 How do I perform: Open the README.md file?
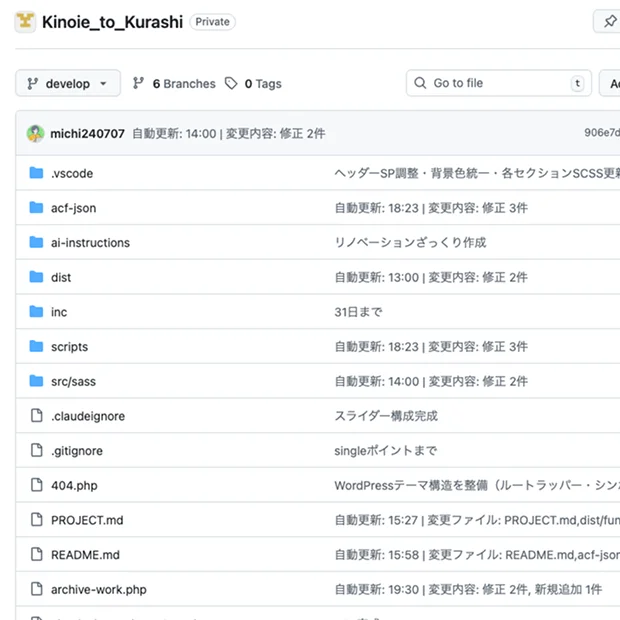[85, 555]
